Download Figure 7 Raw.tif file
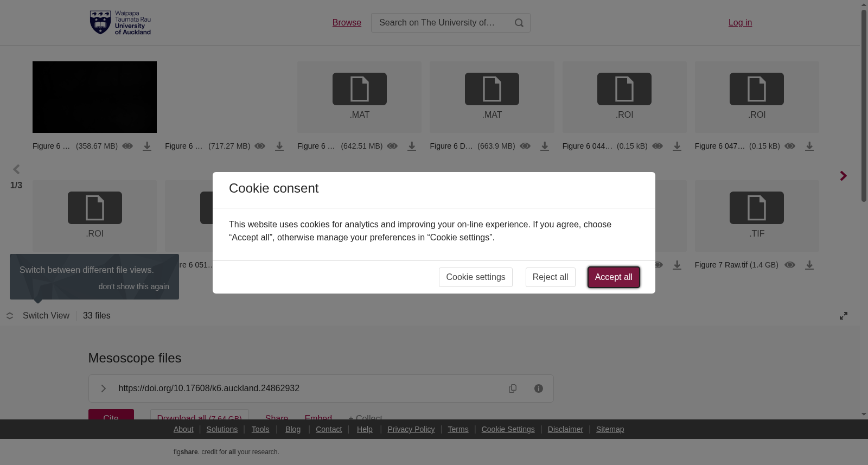Viewport: 868px width, 465px height. pos(809,265)
